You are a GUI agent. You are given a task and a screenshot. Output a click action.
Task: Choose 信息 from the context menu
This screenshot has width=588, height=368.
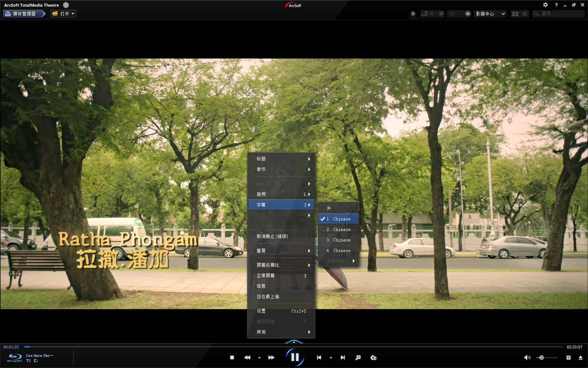281,286
